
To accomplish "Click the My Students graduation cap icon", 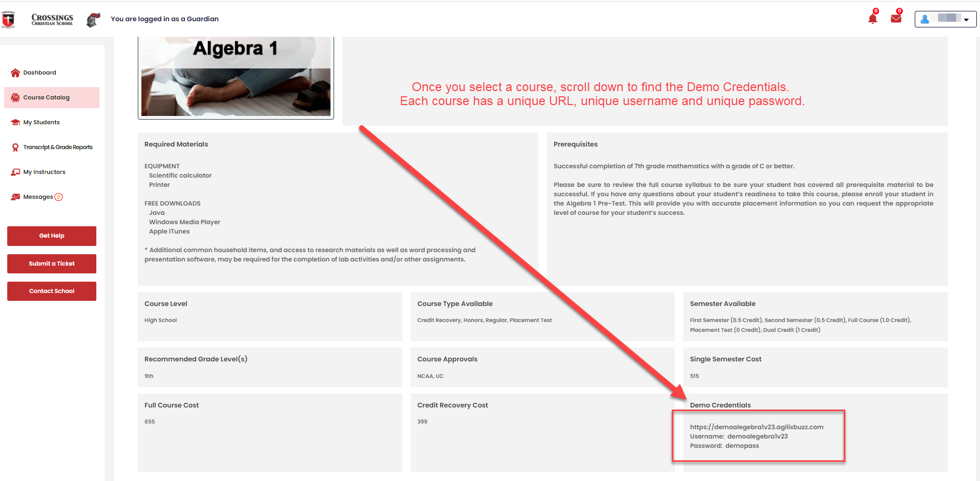I will pyautogui.click(x=16, y=122).
